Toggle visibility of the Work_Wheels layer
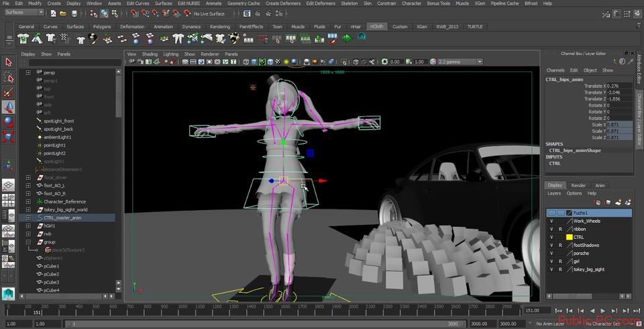Screen dimensions: 644x329 (x=551, y=221)
